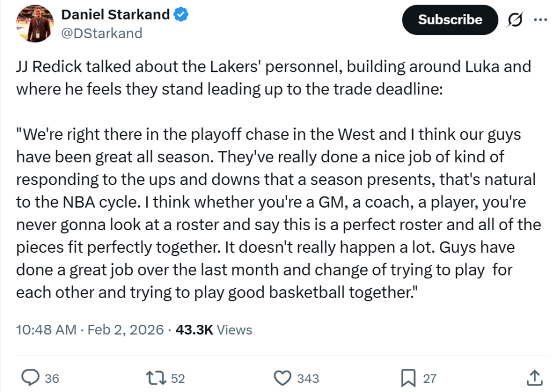Viewport: 557px width, 392px height.
Task: Click the 10:48 AM timestamp
Action: (46, 330)
